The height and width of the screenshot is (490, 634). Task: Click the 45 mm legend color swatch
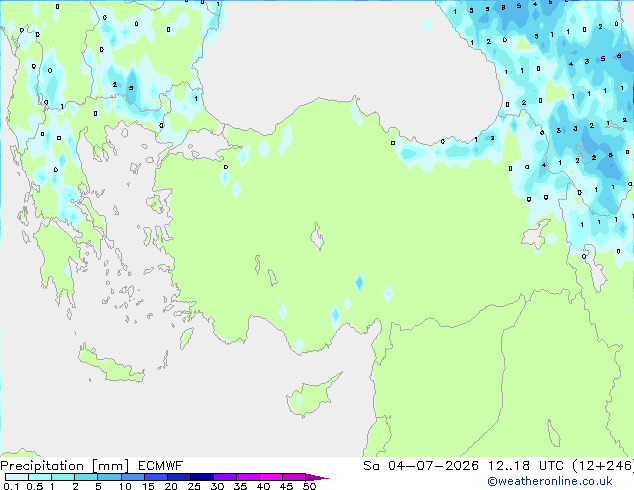pos(294,477)
